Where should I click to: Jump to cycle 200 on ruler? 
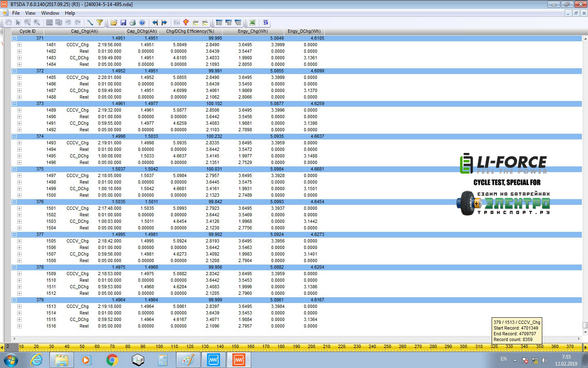coord(312,347)
